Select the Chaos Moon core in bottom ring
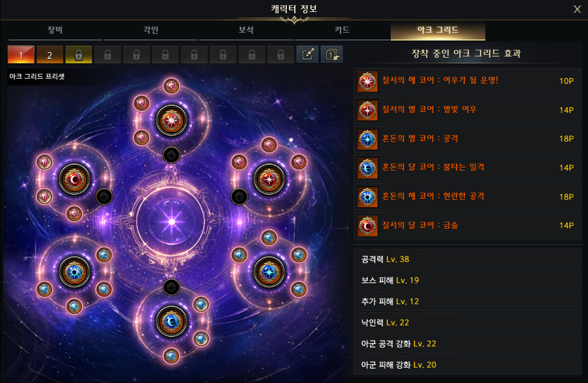588x383 pixels. [x=171, y=321]
